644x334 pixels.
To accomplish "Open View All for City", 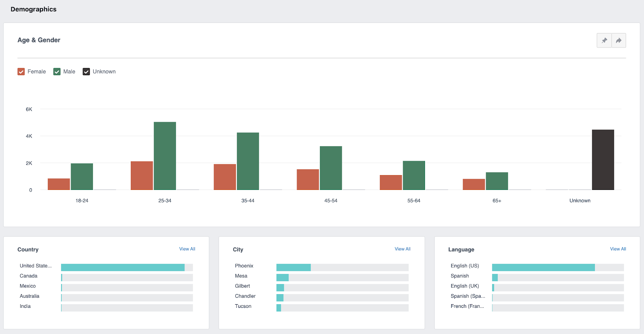I will click(x=402, y=249).
